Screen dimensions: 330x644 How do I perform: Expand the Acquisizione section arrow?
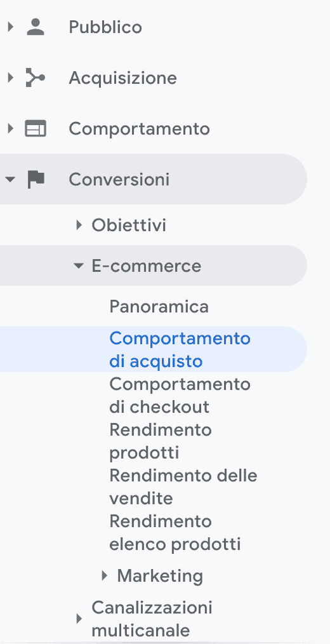11,77
